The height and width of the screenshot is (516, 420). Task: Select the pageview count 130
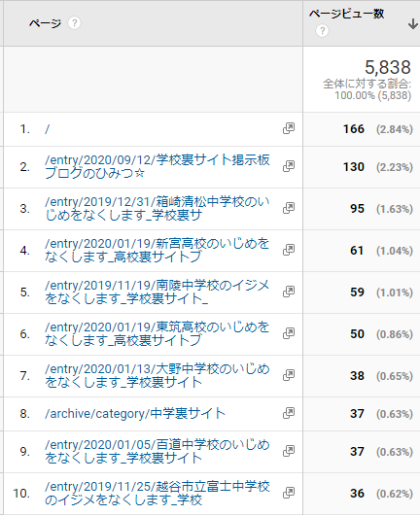[x=354, y=167]
